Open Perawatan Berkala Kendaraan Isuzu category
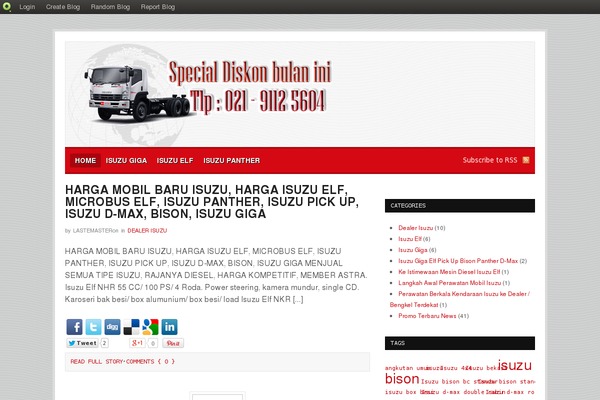The image size is (600, 400). coord(460,299)
